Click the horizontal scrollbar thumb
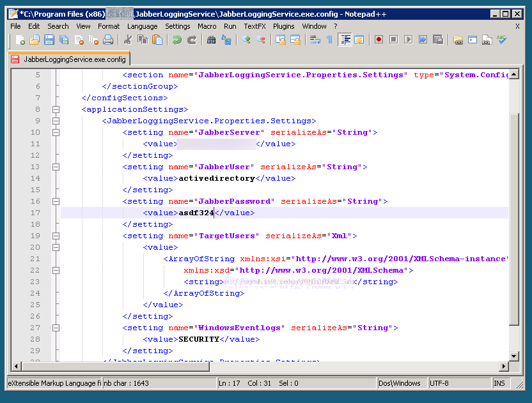This screenshot has height=403, width=532. (x=115, y=367)
